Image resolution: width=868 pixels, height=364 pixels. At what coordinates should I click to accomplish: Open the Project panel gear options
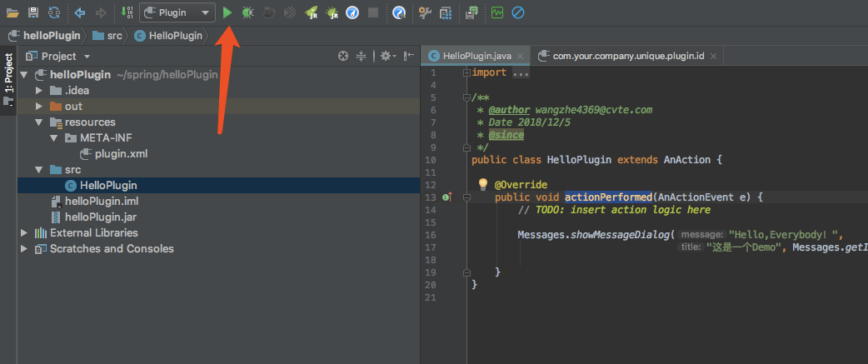point(387,56)
